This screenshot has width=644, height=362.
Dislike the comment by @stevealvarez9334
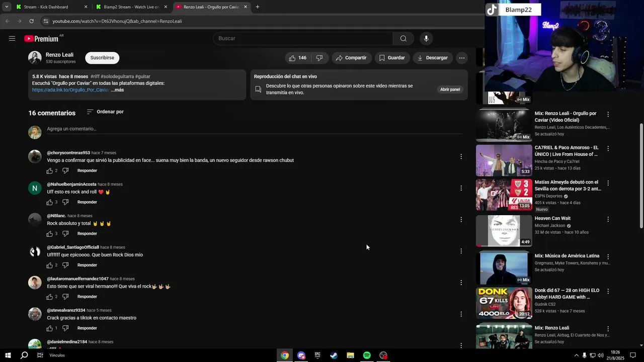pyautogui.click(x=65, y=328)
